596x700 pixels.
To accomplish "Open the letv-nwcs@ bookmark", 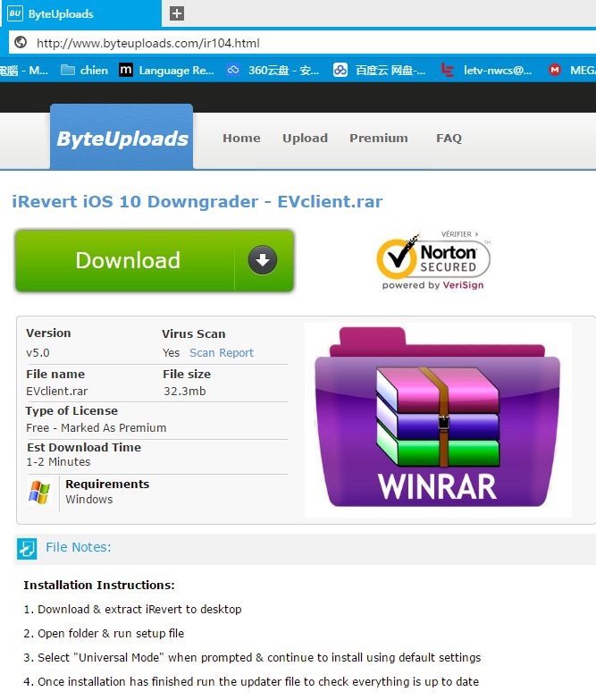I will point(487,70).
